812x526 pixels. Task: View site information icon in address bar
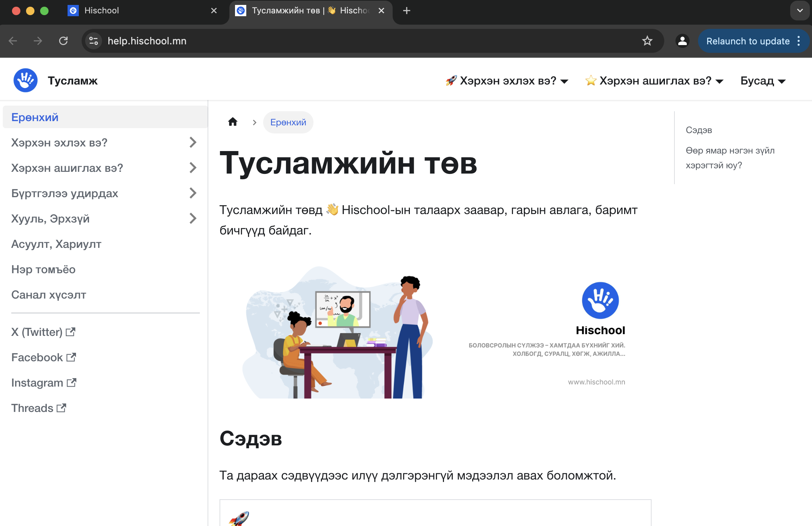coord(94,41)
